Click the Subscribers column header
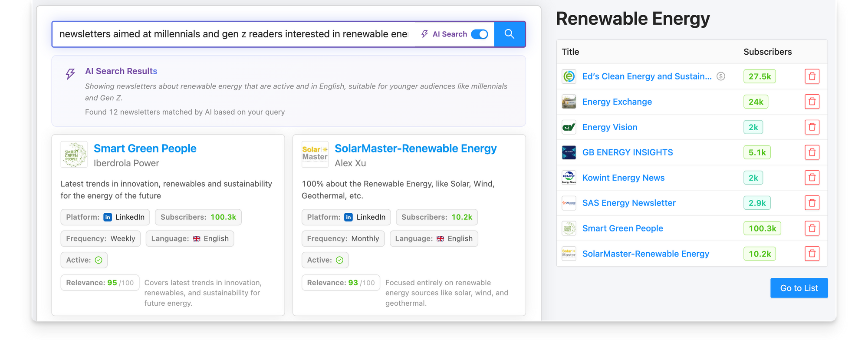Viewport: 868px width, 340px height. [767, 52]
